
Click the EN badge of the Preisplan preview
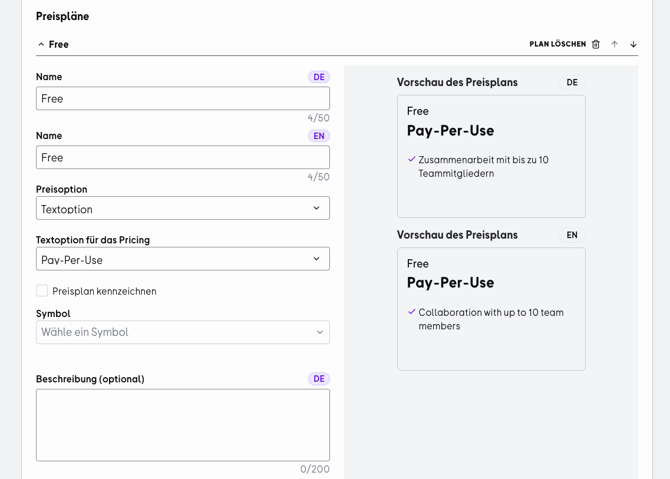point(572,235)
